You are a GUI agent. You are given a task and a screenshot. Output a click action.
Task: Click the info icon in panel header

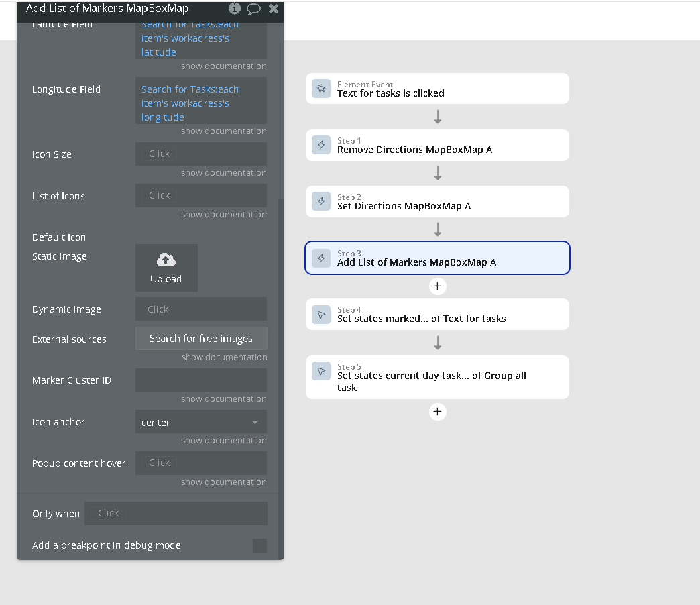235,9
